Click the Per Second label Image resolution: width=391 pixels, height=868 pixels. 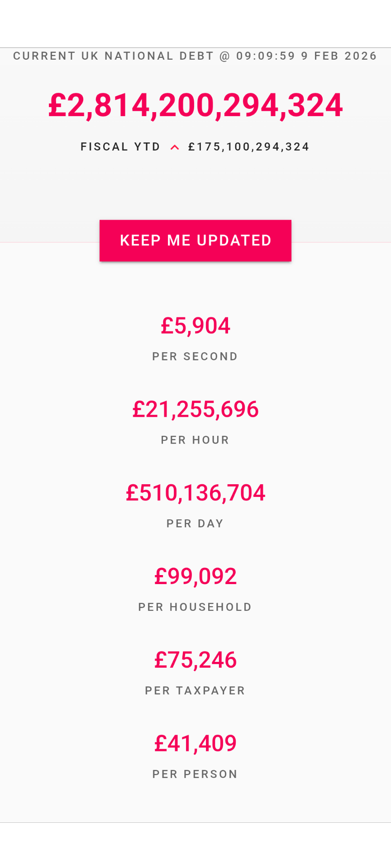pyautogui.click(x=195, y=357)
